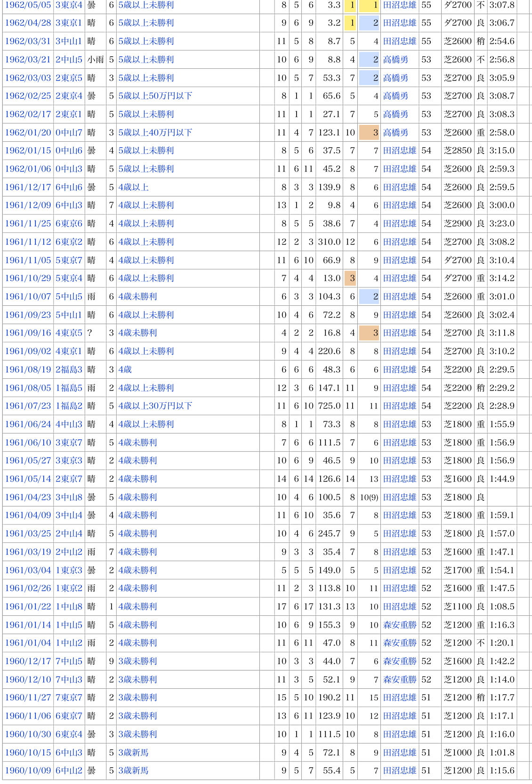Screen dimensions: 532x784
Task: Open the 3歳新馬 race on 1960/10/15
Action: [133, 752]
